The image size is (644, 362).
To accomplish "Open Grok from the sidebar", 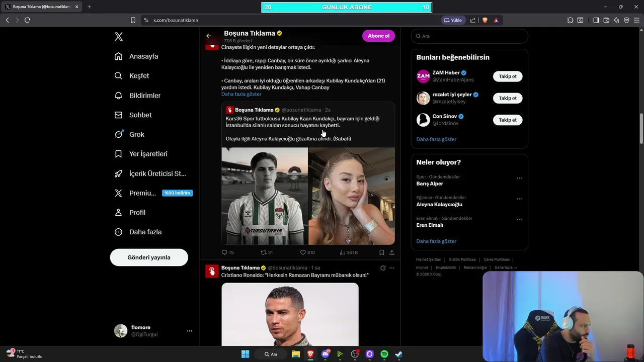I will click(x=129, y=134).
